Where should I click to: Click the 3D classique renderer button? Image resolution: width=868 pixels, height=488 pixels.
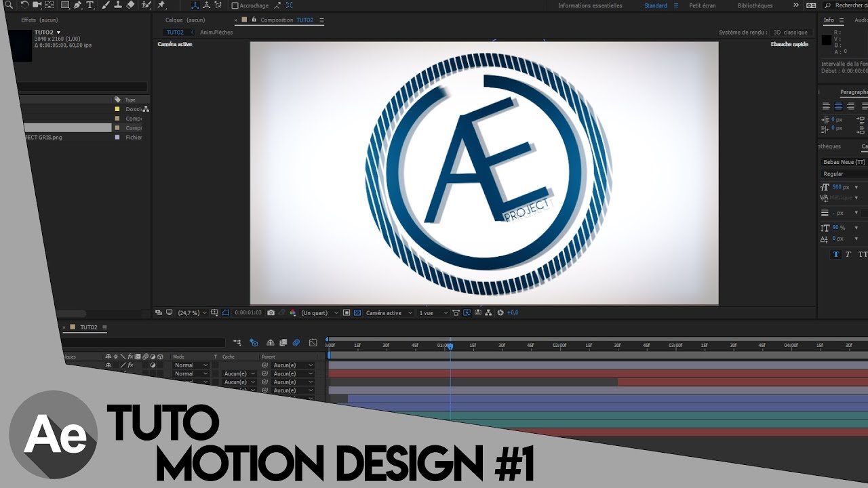[x=791, y=32]
